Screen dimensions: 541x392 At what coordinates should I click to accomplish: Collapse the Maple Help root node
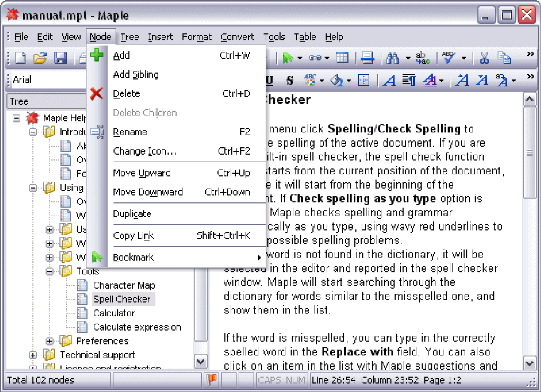click(x=16, y=119)
